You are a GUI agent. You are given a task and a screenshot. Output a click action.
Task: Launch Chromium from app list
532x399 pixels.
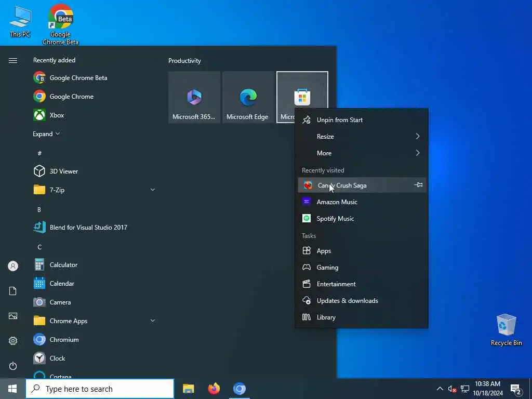95,340
